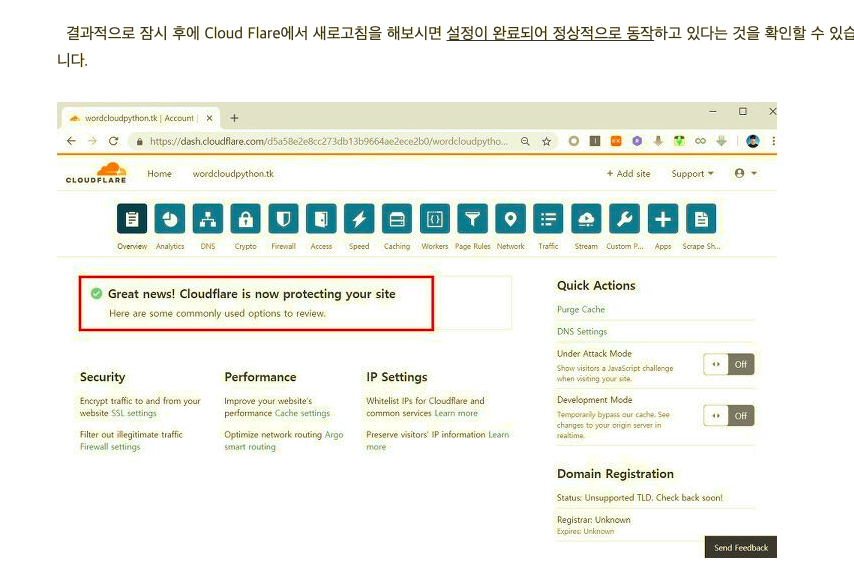Open the Chrome profile avatar
The width and height of the screenshot is (854, 578).
pos(753,141)
